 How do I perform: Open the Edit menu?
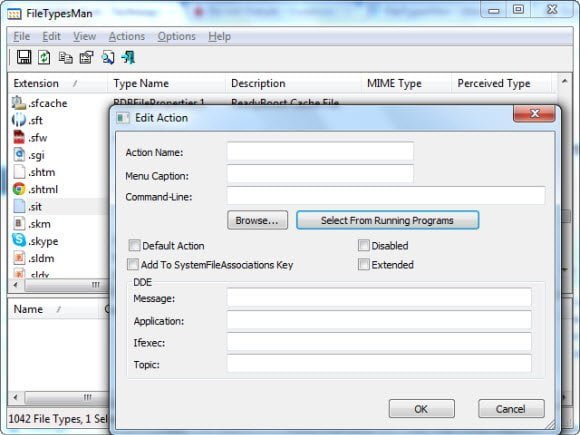click(x=51, y=36)
